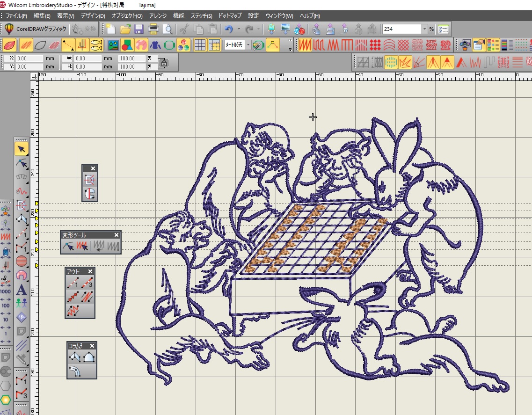The height and width of the screenshot is (415, 532).
Task: Create a new design with the blank page icon
Action: [110, 29]
